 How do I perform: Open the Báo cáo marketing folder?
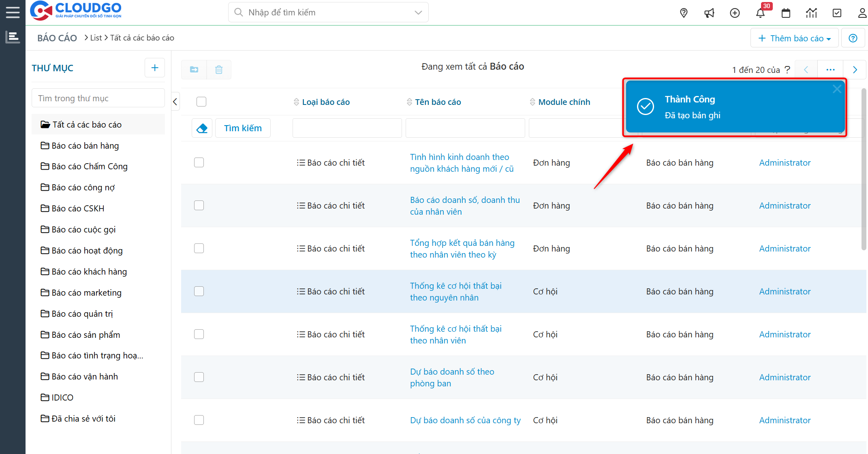tap(86, 293)
